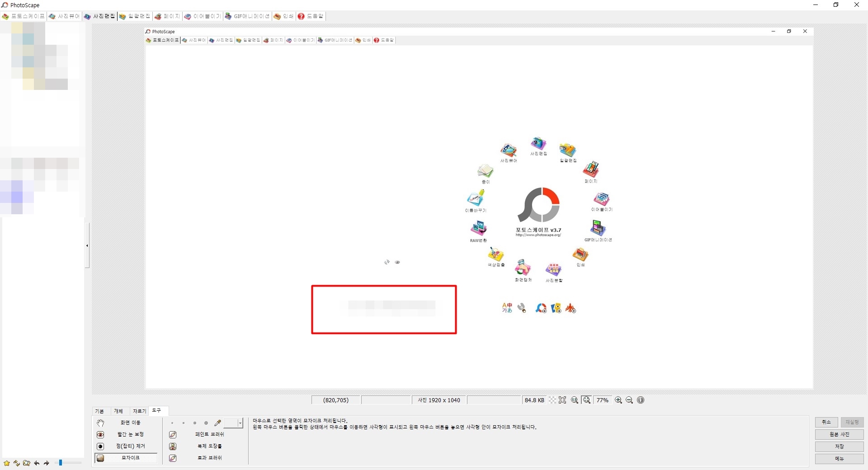The height and width of the screenshot is (470, 868).
Task: Zoom out with the minus magnifier
Action: 629,400
